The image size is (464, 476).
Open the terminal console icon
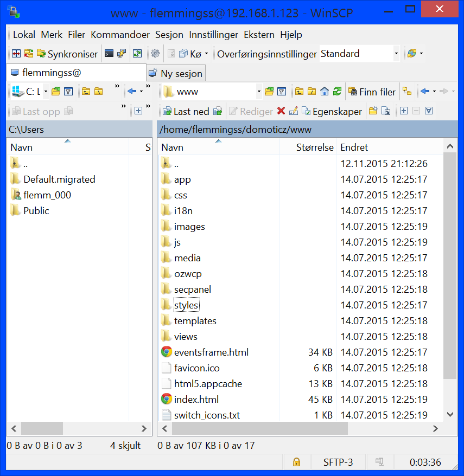click(x=109, y=54)
